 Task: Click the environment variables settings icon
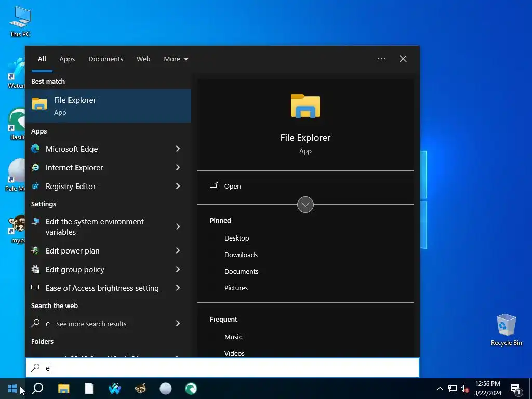coord(35,222)
